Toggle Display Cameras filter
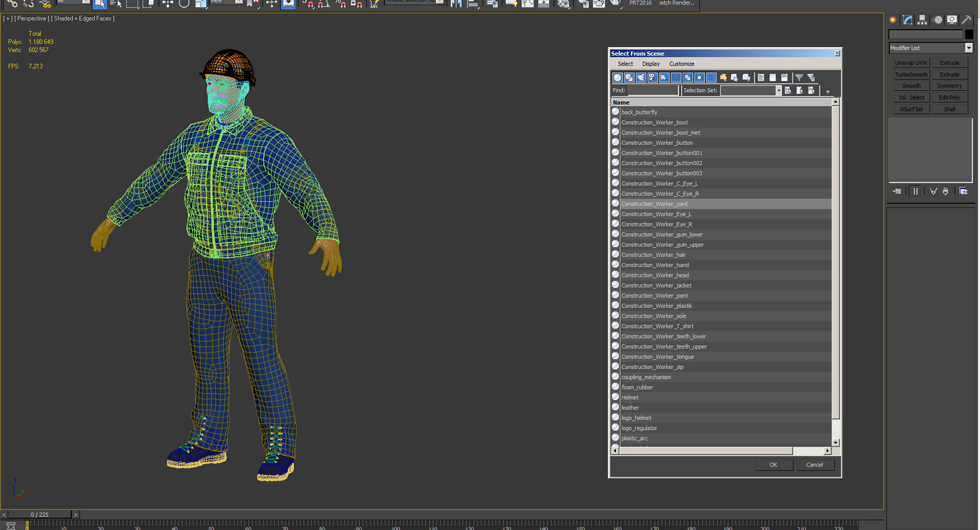This screenshot has width=980, height=530. coord(652,78)
